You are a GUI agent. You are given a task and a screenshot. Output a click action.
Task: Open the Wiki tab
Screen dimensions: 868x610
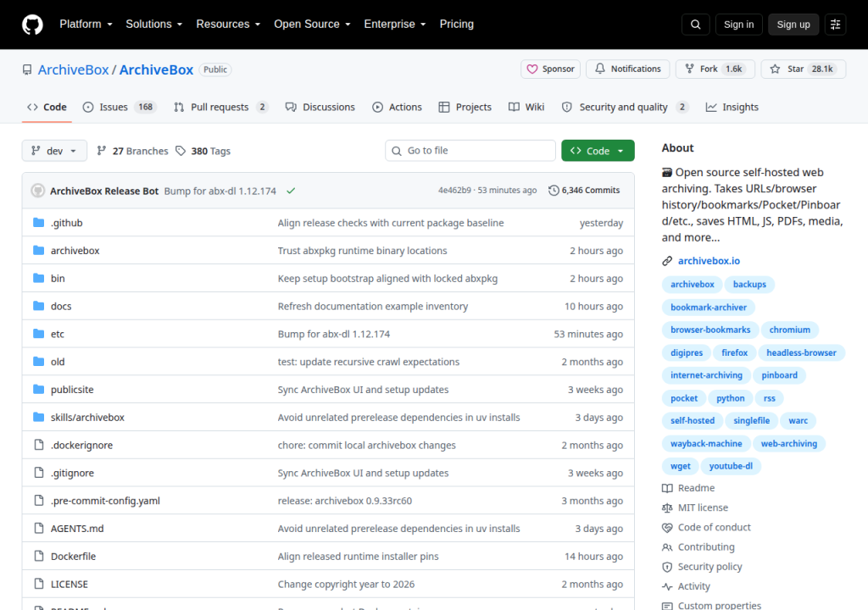(526, 107)
